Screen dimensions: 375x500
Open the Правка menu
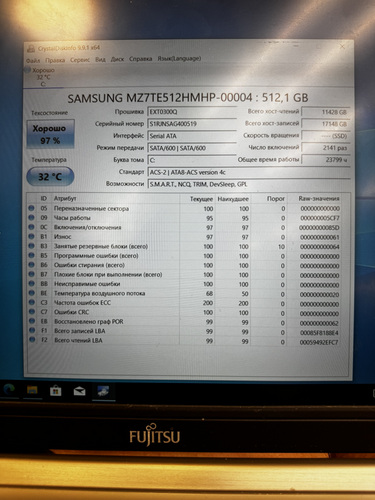tap(55, 60)
